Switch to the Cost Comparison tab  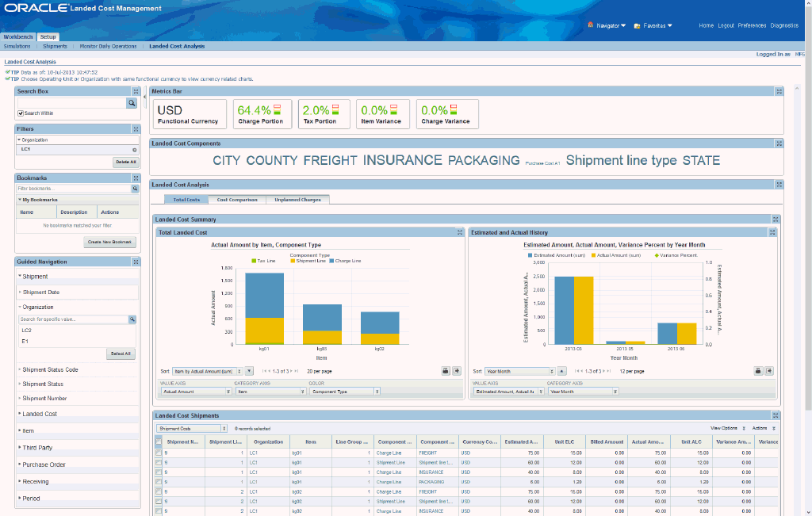[236, 200]
